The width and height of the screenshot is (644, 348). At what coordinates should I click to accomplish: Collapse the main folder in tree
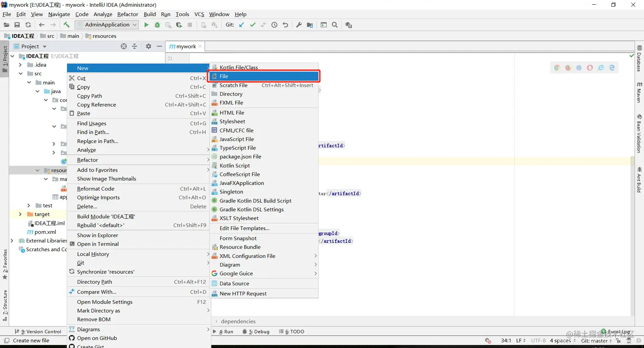click(29, 83)
